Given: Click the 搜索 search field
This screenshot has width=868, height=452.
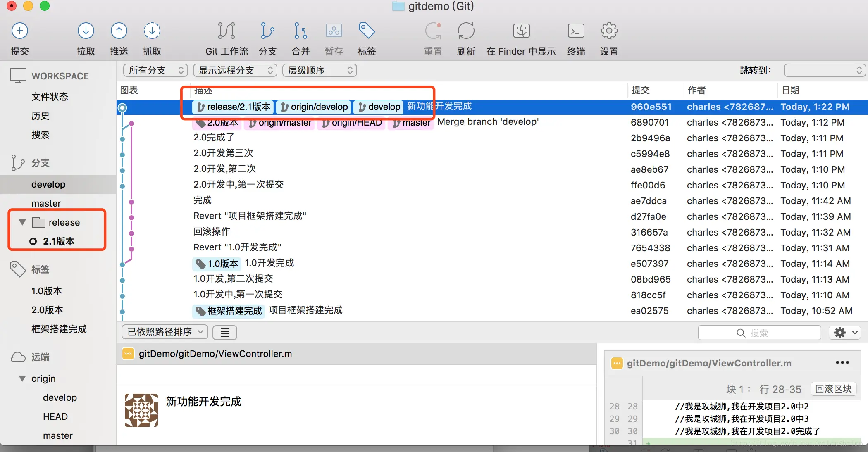Looking at the screenshot, I should [x=759, y=333].
